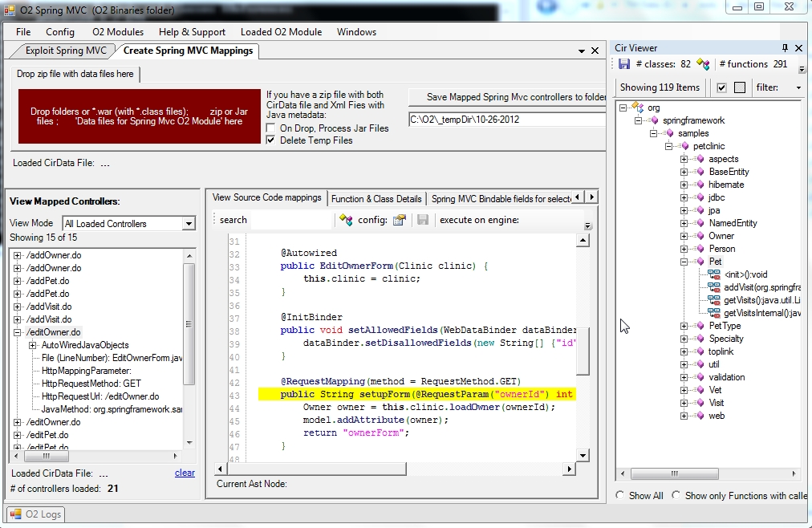This screenshot has width=812, height=528.
Task: Click the O2 Logs icon at bottom
Action: pyautogui.click(x=16, y=514)
